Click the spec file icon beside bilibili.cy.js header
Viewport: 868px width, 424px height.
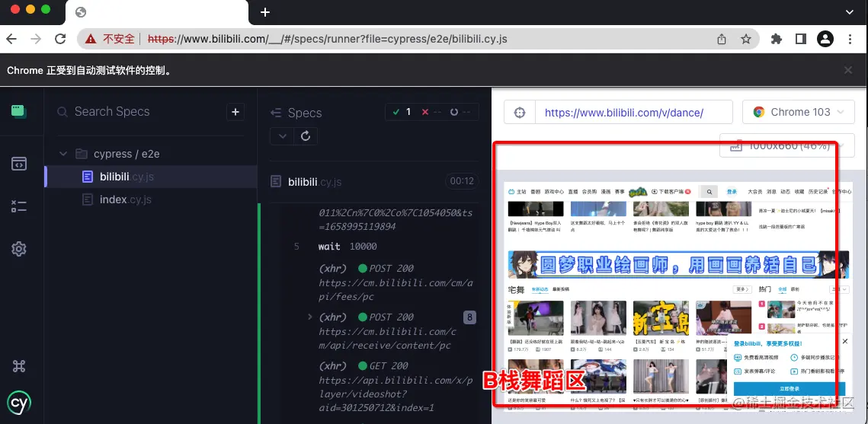(x=276, y=182)
